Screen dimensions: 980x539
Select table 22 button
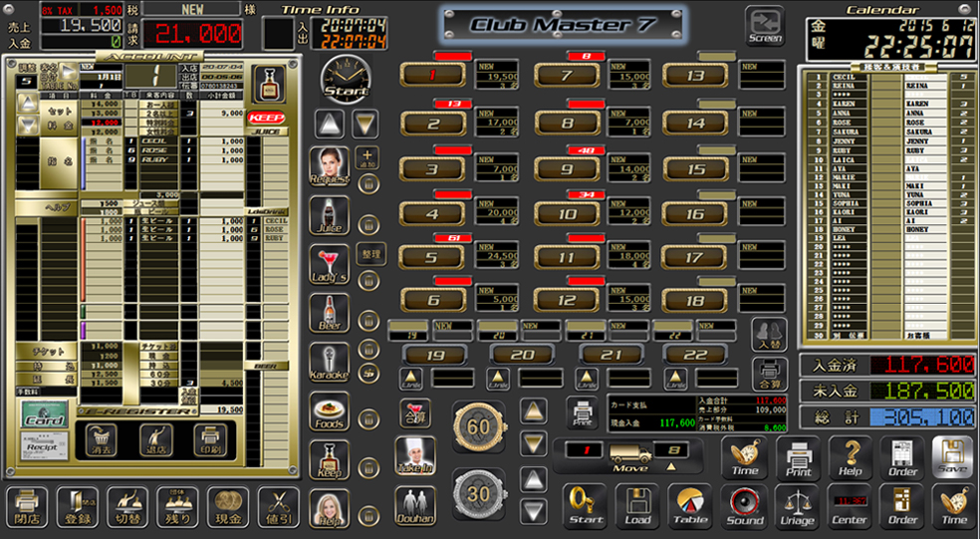click(695, 356)
